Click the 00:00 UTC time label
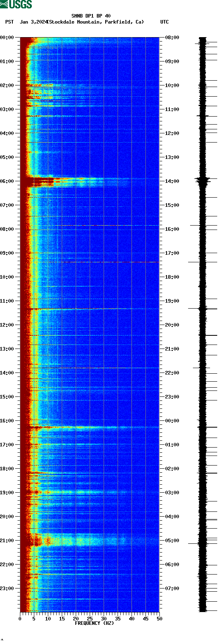The width and height of the screenshot is (220, 644). pyautogui.click(x=172, y=421)
